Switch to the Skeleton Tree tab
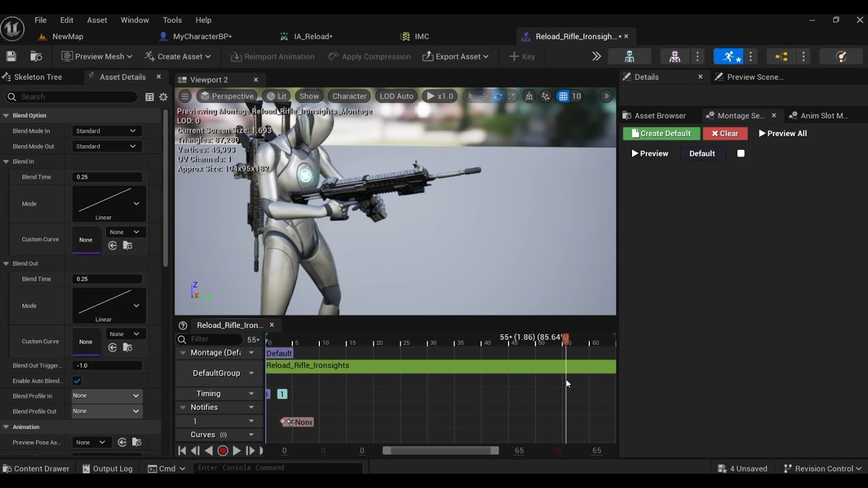Screen dimensions: 868x488 pos(38,77)
